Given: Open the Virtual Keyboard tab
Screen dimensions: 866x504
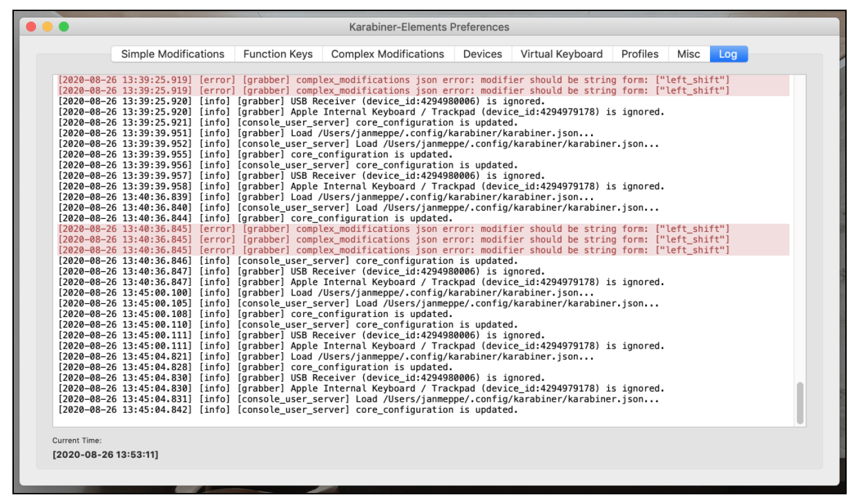Looking at the screenshot, I should click(561, 54).
